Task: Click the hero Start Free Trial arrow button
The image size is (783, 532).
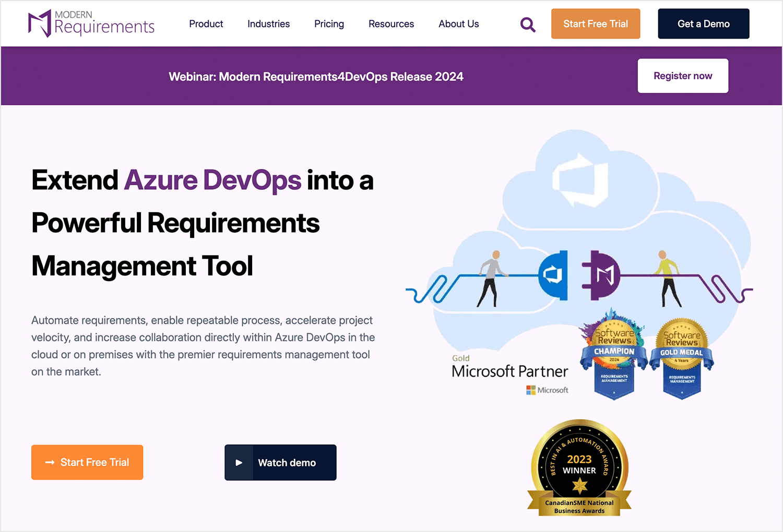Action: tap(87, 462)
